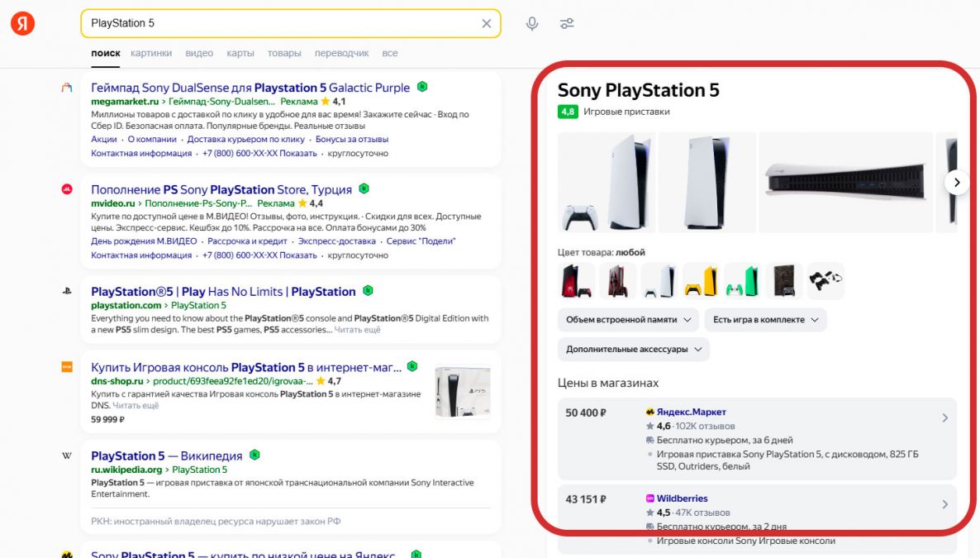Clear the PlayStation 5 search query
Viewport: 980px width, 558px height.
pyautogui.click(x=486, y=24)
